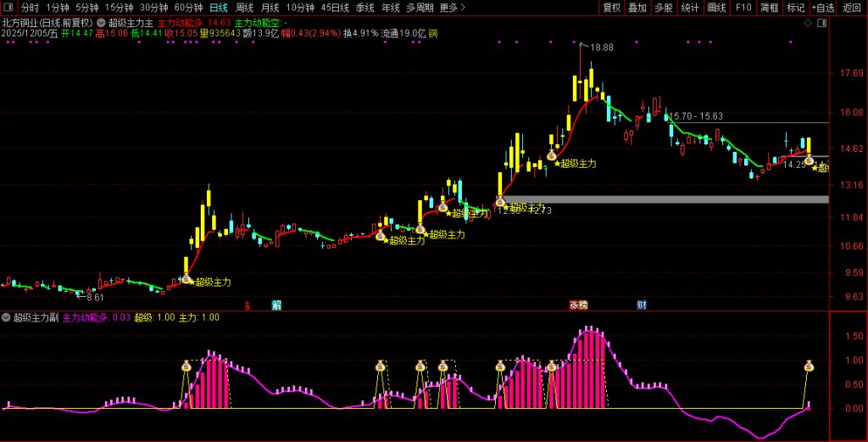Click the 复权 adjustment button
868x442 pixels.
click(x=611, y=8)
